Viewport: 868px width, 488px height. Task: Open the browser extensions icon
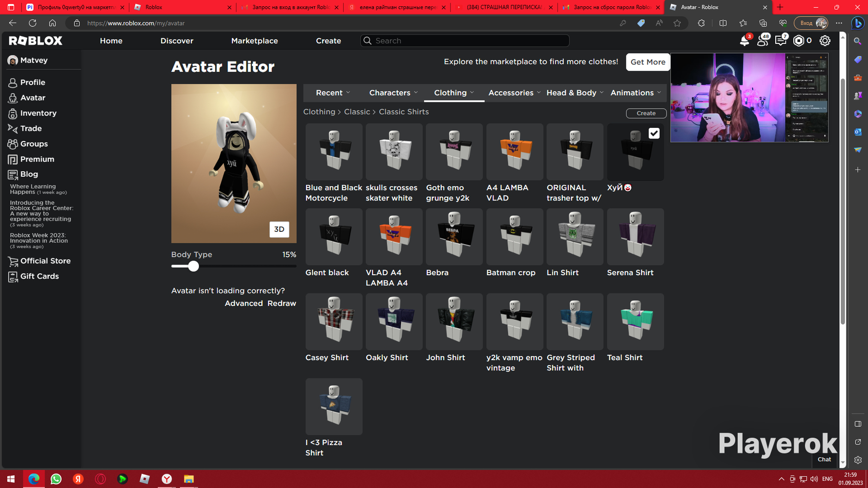[702, 23]
